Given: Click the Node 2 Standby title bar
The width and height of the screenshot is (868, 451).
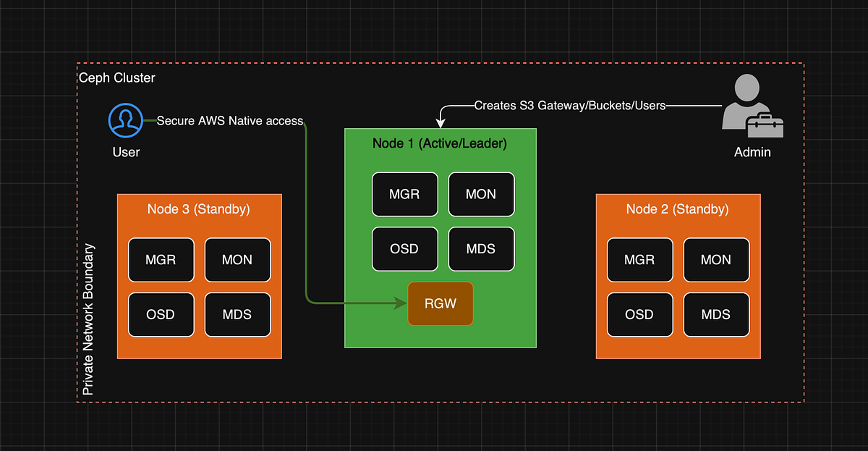Looking at the screenshot, I should 677,209.
